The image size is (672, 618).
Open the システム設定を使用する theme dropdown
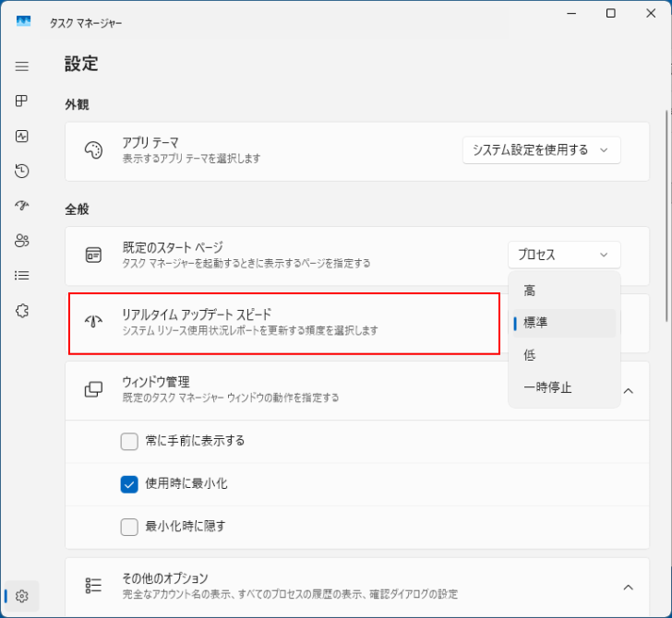tap(542, 150)
